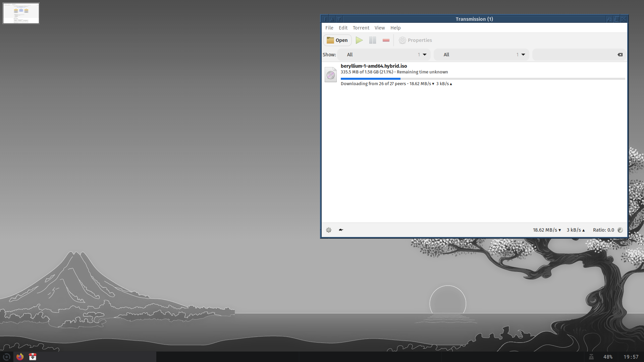Open the File menu

(329, 28)
